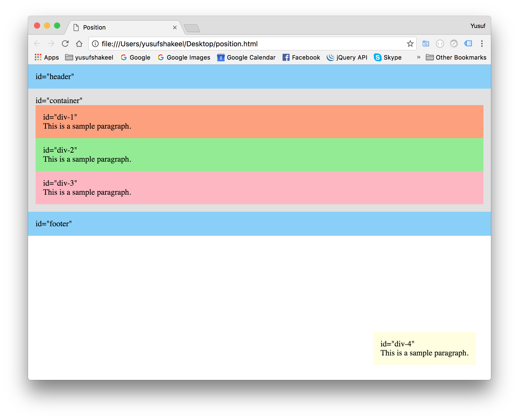Open the curly braces extension icon

440,44
